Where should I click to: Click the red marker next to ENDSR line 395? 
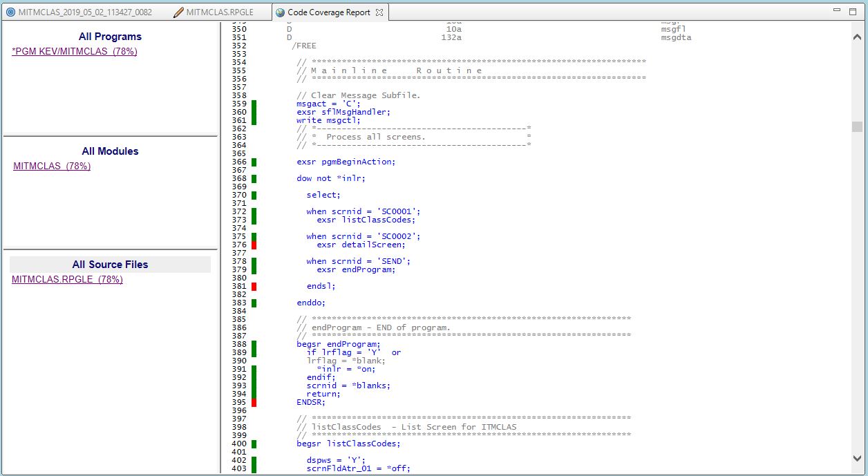coord(254,403)
